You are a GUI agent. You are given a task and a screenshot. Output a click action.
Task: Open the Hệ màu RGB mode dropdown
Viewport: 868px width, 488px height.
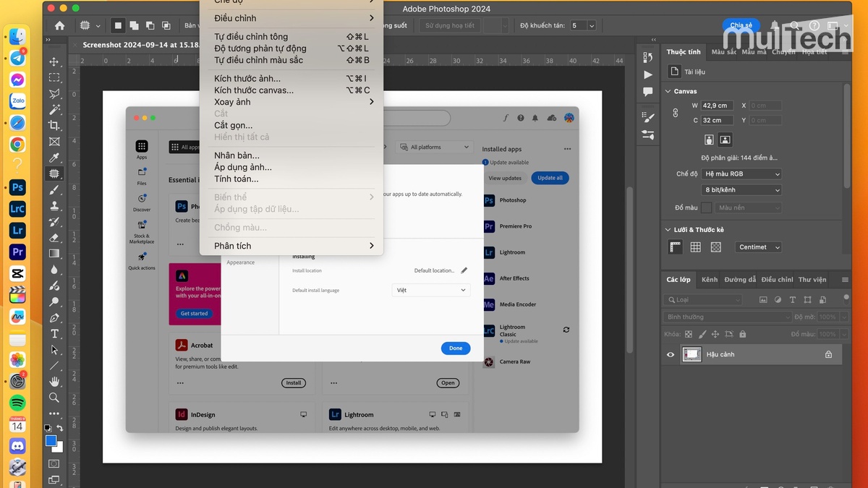coord(740,174)
